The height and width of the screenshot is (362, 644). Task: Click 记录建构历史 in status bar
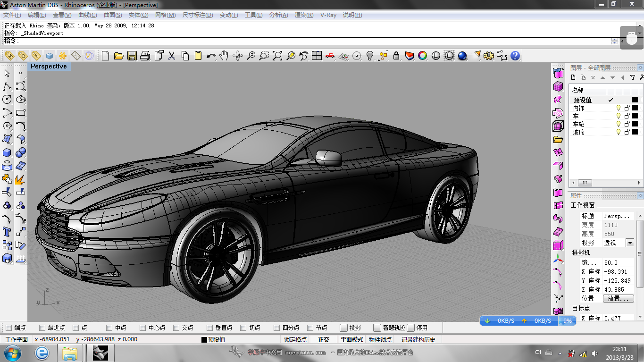pos(418,339)
